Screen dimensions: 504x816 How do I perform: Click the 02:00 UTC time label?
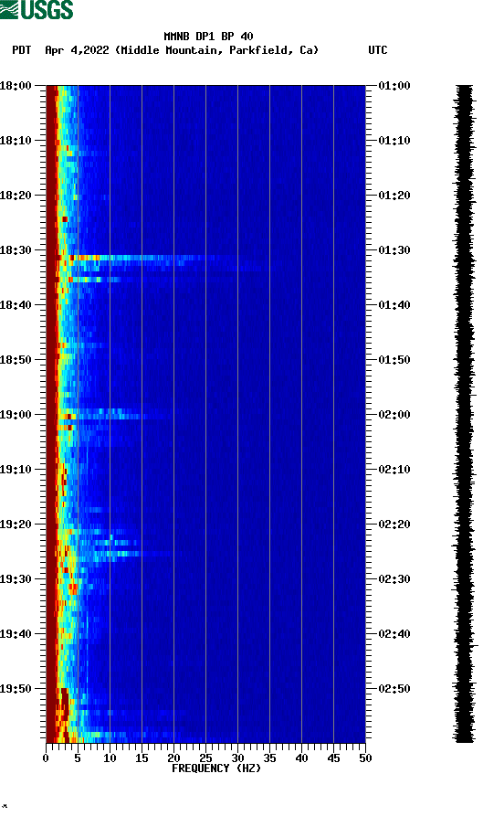[394, 415]
